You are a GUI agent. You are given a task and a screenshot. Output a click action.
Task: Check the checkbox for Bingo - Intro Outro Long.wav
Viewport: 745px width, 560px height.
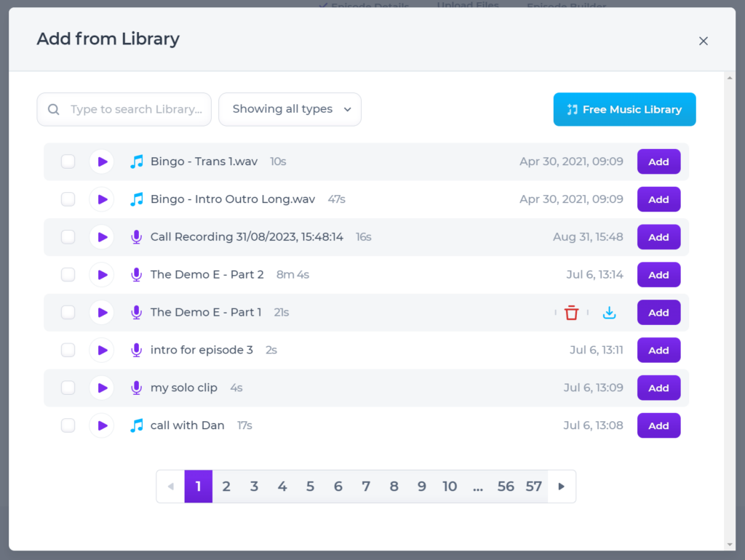pyautogui.click(x=68, y=199)
